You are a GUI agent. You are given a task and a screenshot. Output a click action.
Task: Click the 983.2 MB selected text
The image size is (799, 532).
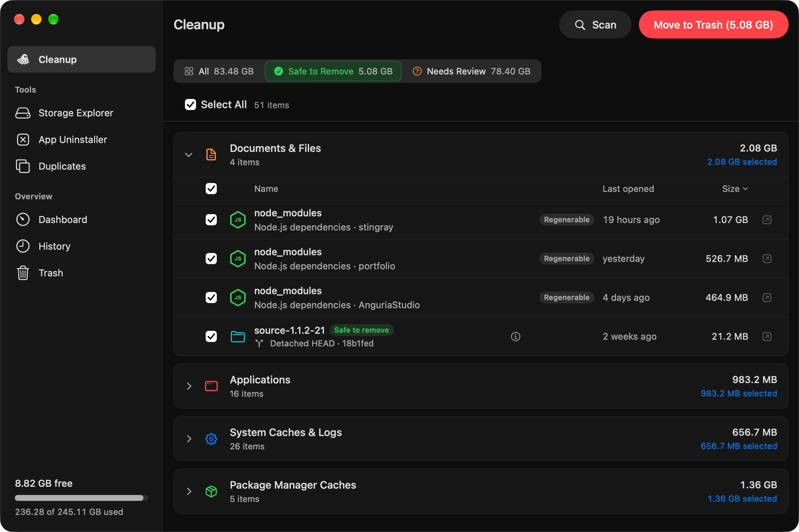739,393
